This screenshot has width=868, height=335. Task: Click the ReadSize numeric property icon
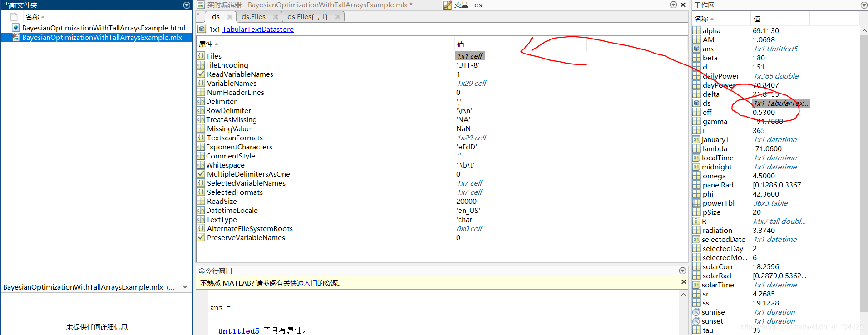201,201
